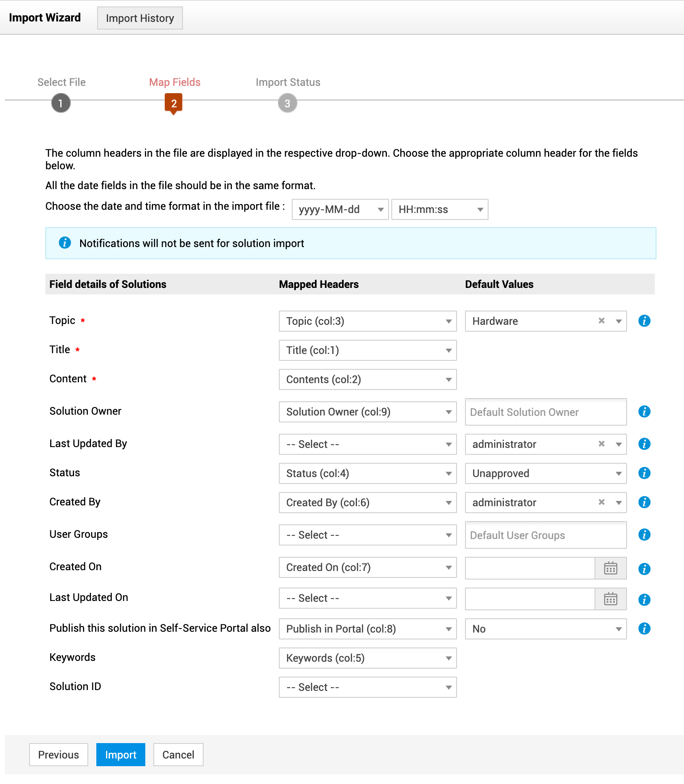Clear administrator from Last Updated By default
This screenshot has width=684, height=784.
pyautogui.click(x=601, y=444)
